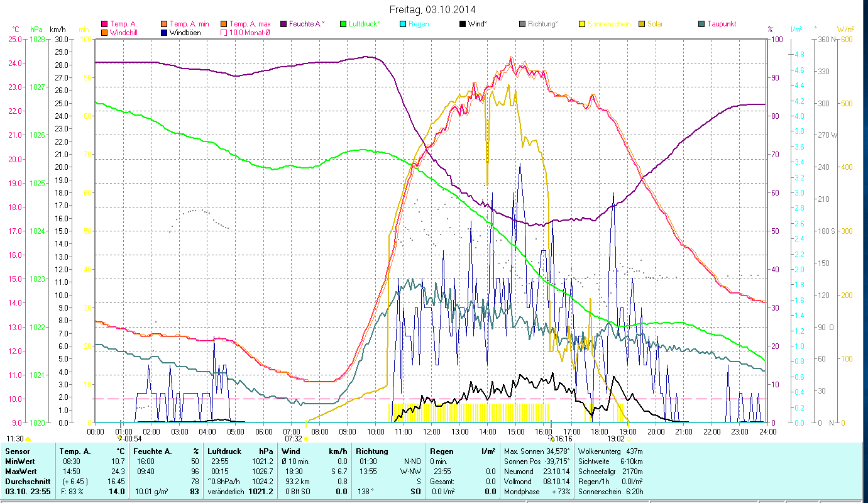The height and width of the screenshot is (503, 868).
Task: Click the gray Richtung legend swatch
Action: (x=522, y=25)
